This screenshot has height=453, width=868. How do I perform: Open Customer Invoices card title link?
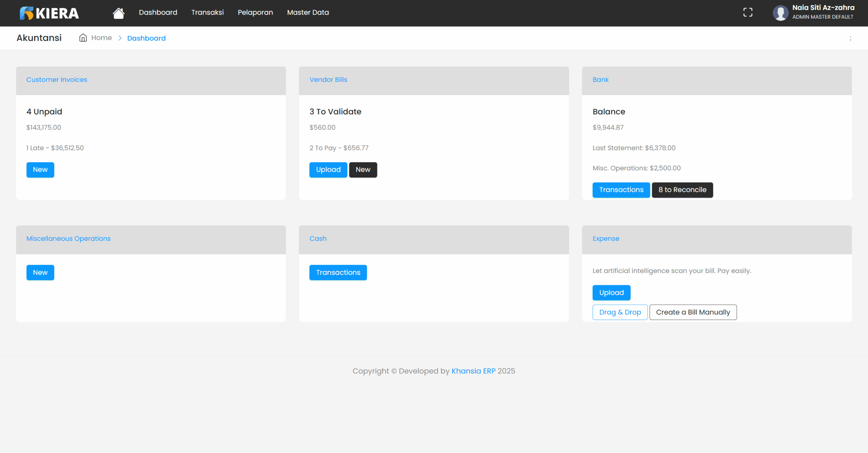(57, 80)
